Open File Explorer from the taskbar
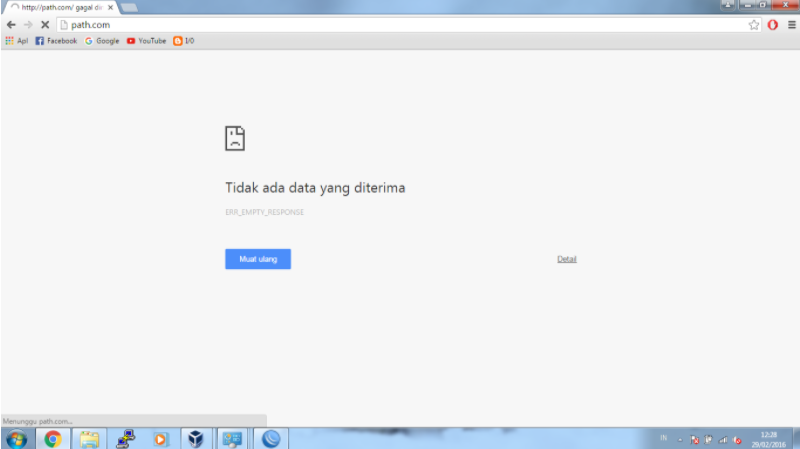The width and height of the screenshot is (800, 449). tap(89, 439)
